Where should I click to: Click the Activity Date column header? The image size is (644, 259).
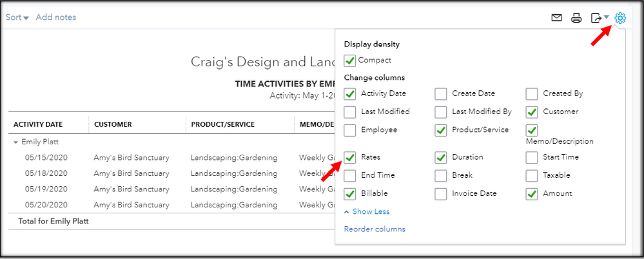click(x=43, y=124)
